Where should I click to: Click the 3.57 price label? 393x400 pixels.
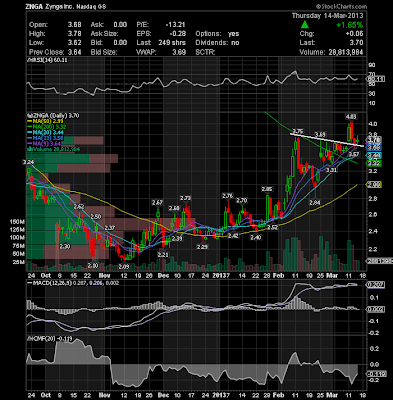tap(354, 155)
